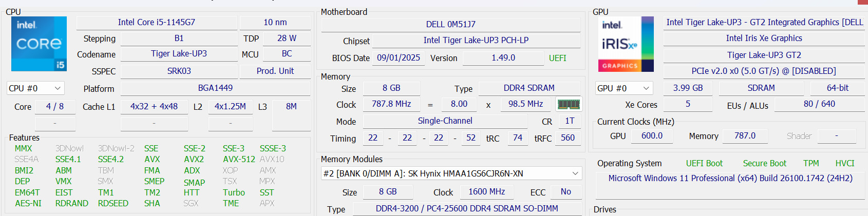Screen dimensions: 868x216
Task: Select the Single-Channel memory mode field
Action: pyautogui.click(x=445, y=121)
